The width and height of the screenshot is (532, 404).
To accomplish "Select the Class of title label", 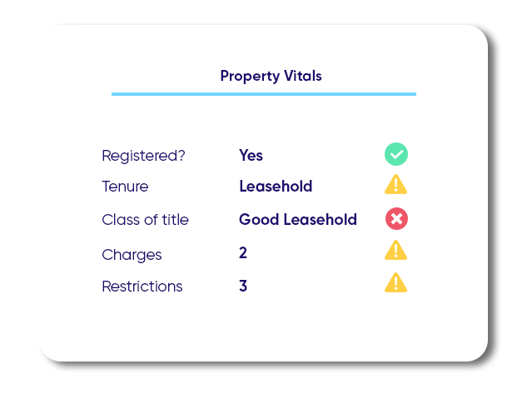I will (x=145, y=220).
